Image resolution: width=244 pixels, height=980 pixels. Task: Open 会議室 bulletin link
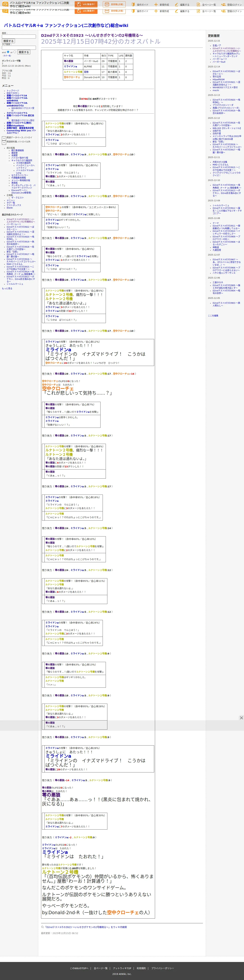(14, 155)
